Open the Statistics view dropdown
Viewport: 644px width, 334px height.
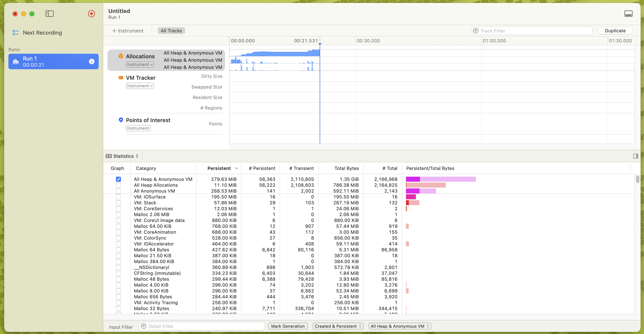123,156
